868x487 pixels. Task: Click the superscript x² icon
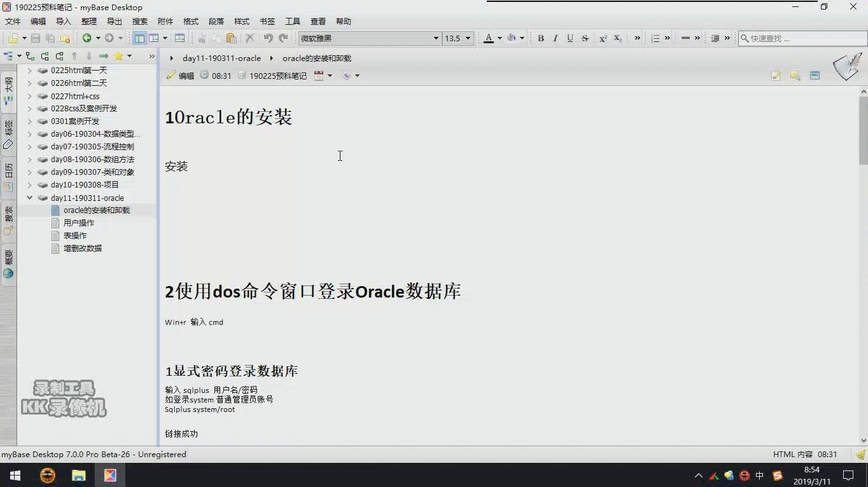coord(603,38)
